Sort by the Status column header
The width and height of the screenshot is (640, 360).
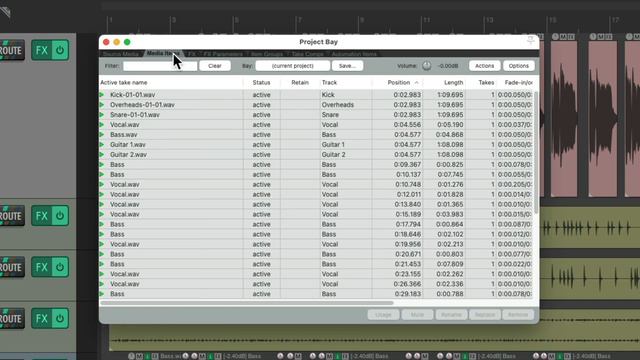pyautogui.click(x=262, y=82)
